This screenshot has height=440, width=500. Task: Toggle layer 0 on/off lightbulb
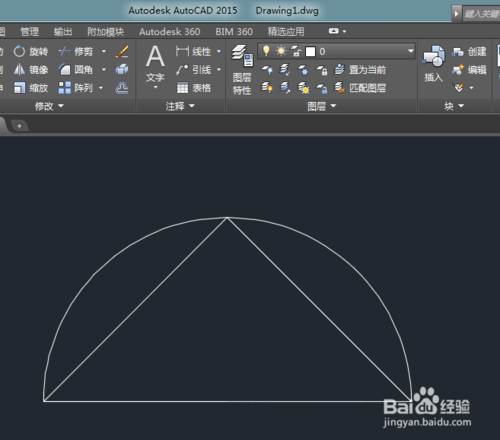[266, 51]
